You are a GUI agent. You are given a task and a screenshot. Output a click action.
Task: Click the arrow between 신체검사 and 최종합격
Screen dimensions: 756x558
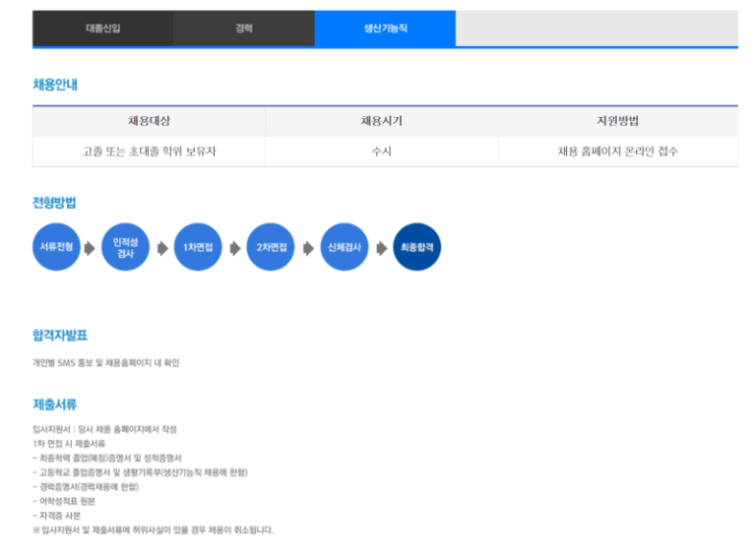(x=380, y=248)
